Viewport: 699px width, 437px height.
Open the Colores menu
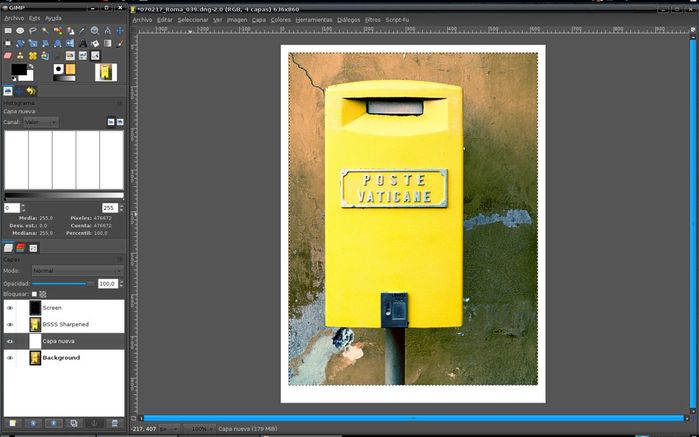[x=280, y=20]
